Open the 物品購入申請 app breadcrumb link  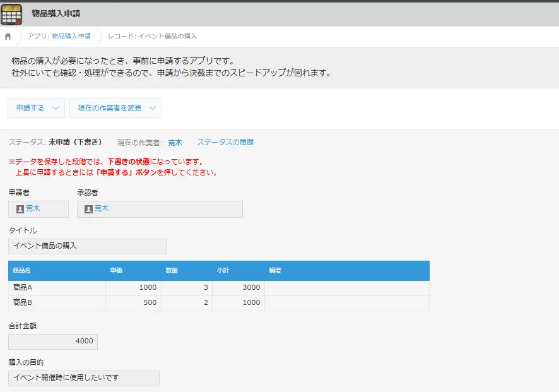click(71, 37)
